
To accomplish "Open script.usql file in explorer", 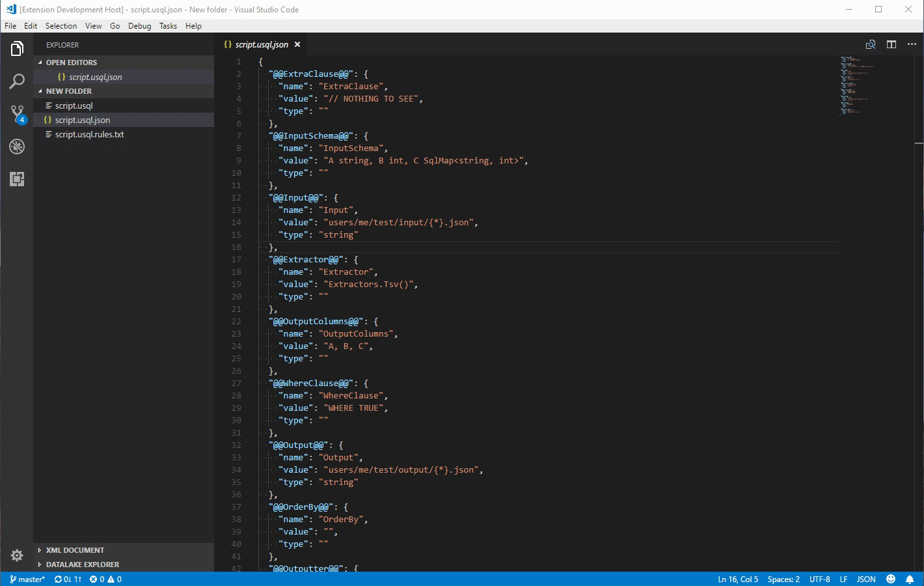I will [124, 105].
